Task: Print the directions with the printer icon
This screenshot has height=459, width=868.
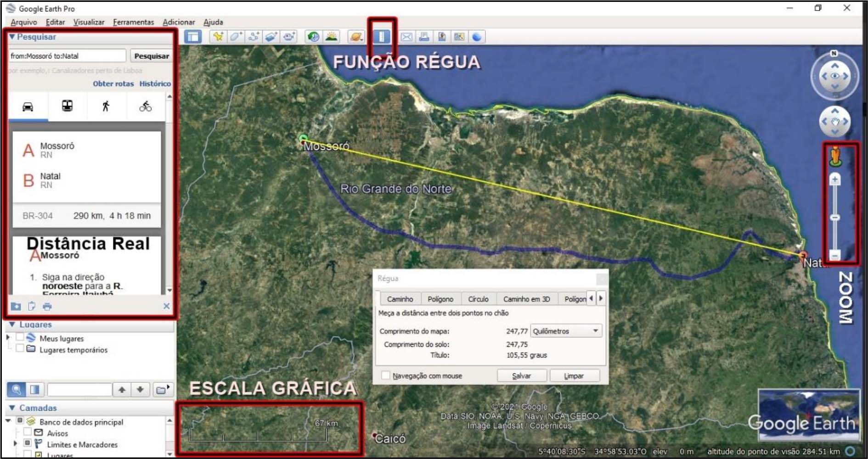Action: click(47, 306)
